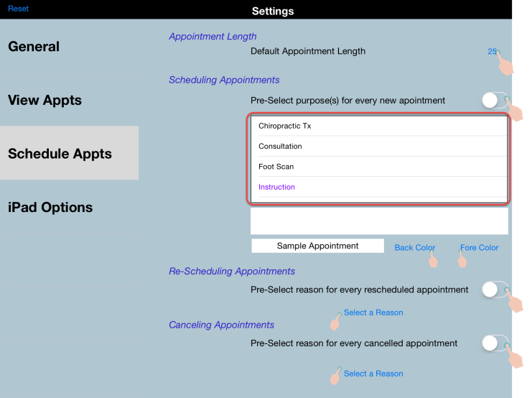The image size is (532, 398).
Task: Go to the iPad Options tab
Action: pyautogui.click(x=50, y=208)
